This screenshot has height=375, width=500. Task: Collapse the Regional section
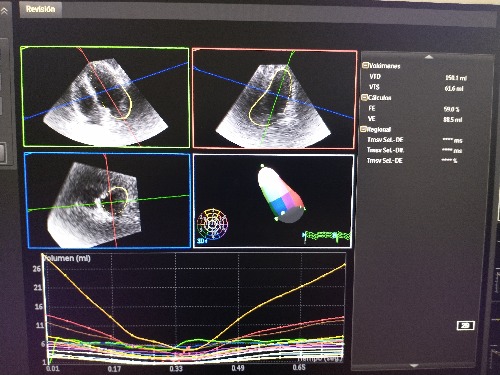tap(363, 129)
